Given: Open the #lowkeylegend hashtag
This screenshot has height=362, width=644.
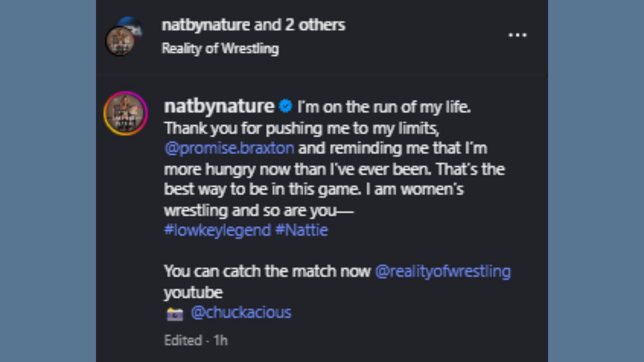Looking at the screenshot, I should 217,230.
